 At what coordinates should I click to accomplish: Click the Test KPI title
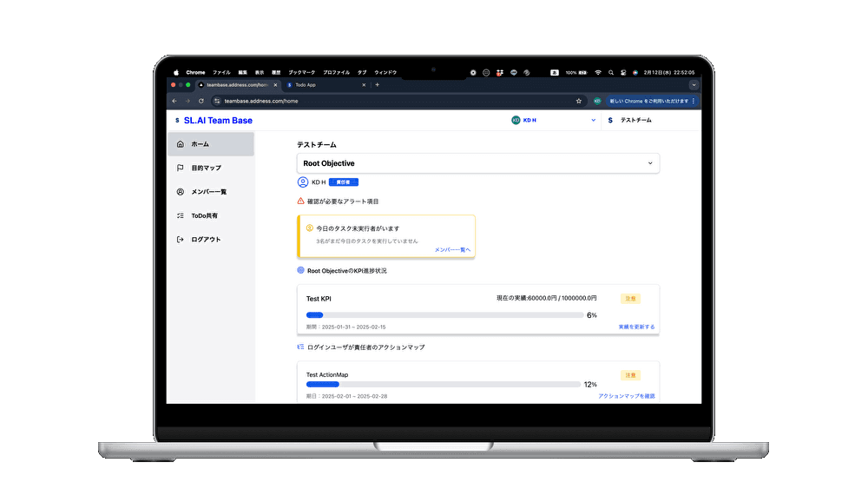coord(319,299)
